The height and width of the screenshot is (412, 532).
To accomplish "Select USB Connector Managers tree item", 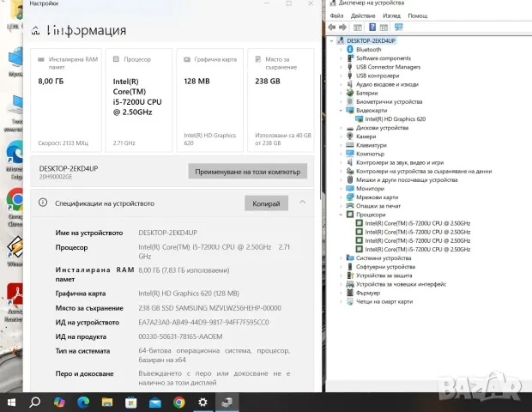I will (x=388, y=67).
